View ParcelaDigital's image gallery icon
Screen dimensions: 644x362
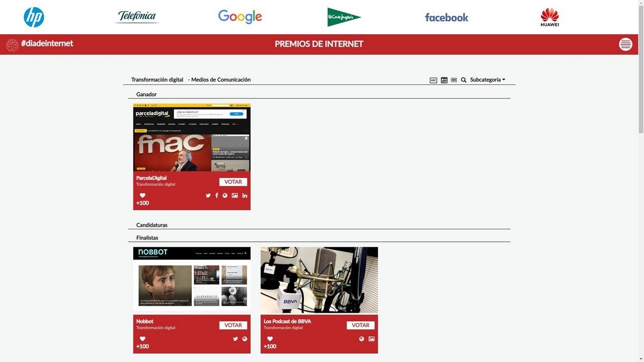[x=234, y=196]
